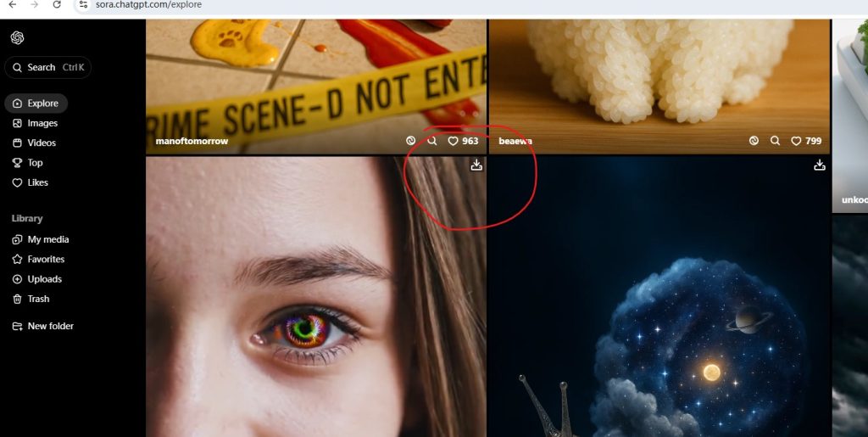
Task: Like the rice image with 799 likes
Action: [796, 141]
